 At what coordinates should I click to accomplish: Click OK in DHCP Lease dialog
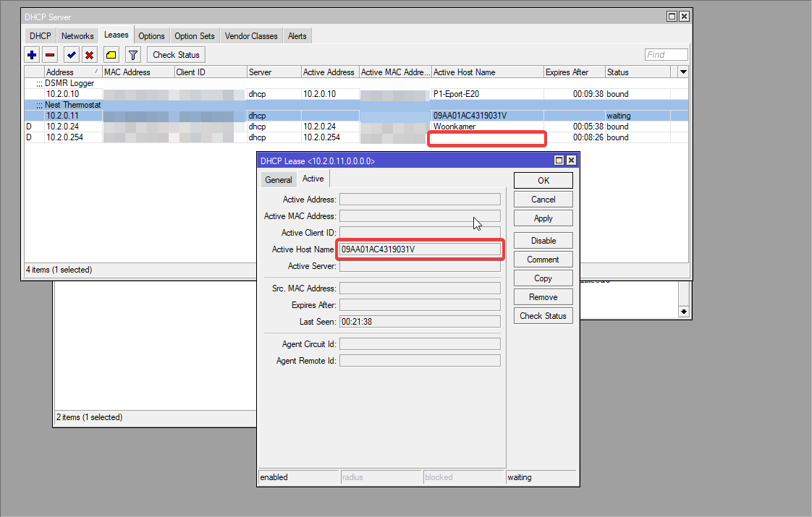pyautogui.click(x=544, y=181)
